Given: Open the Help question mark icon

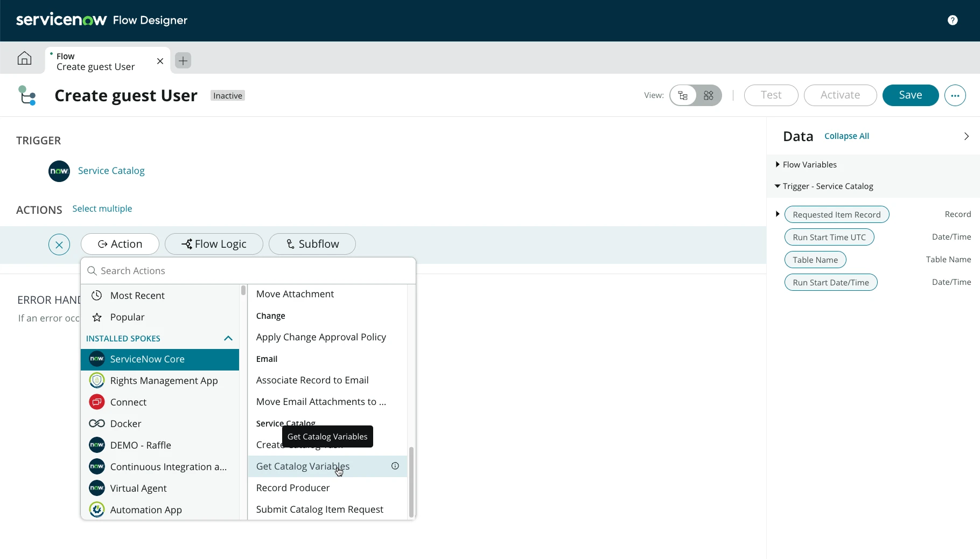Looking at the screenshot, I should click(953, 20).
